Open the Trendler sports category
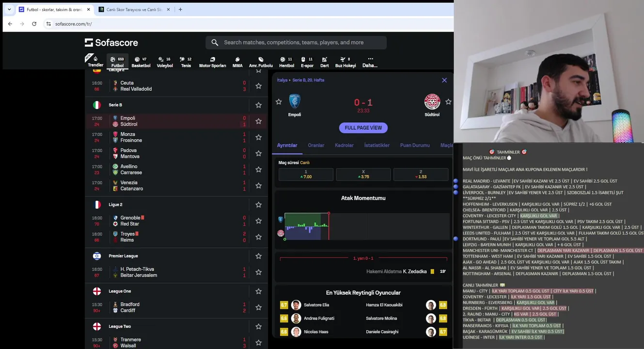This screenshot has width=644, height=349. 95,62
